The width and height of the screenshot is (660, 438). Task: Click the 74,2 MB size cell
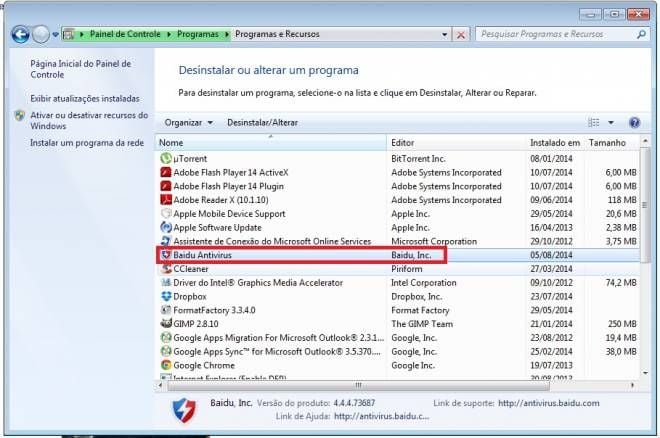pyautogui.click(x=621, y=282)
